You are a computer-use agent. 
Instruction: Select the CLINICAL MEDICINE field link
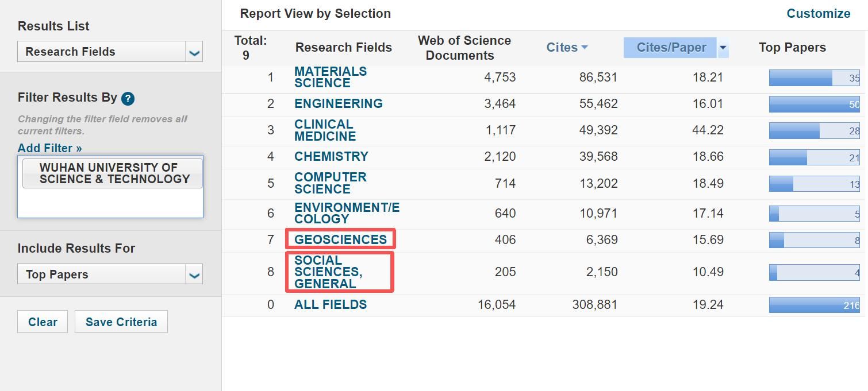[325, 130]
